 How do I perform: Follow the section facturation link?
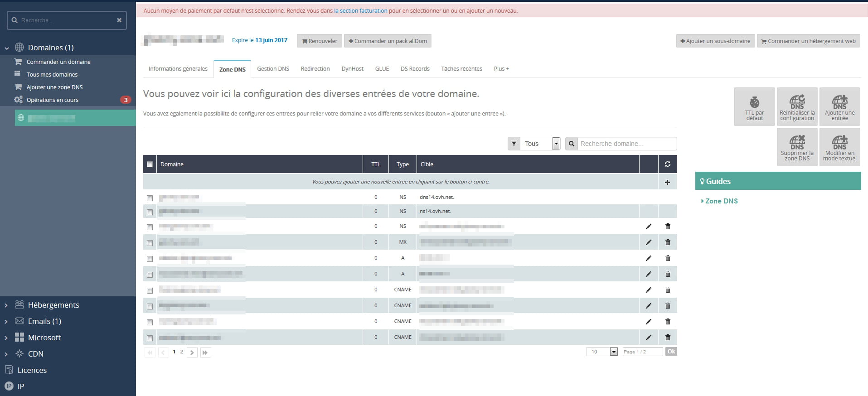pyautogui.click(x=360, y=10)
